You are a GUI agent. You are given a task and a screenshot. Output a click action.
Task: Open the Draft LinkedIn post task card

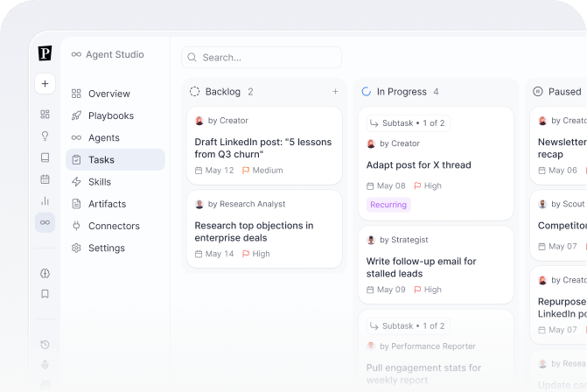264,145
